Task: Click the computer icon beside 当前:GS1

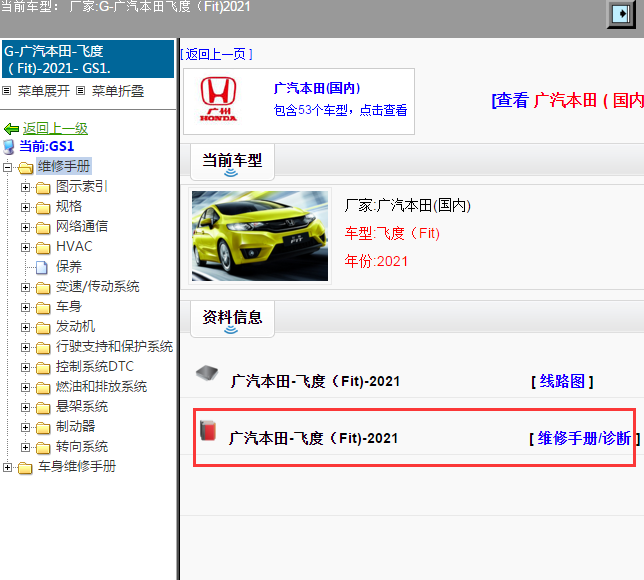Action: coord(9,147)
